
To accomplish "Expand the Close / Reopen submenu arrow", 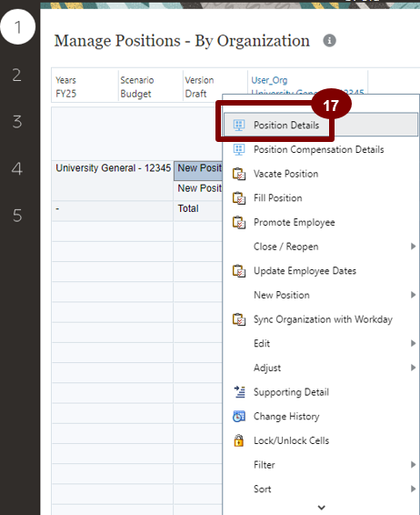I will 413,247.
